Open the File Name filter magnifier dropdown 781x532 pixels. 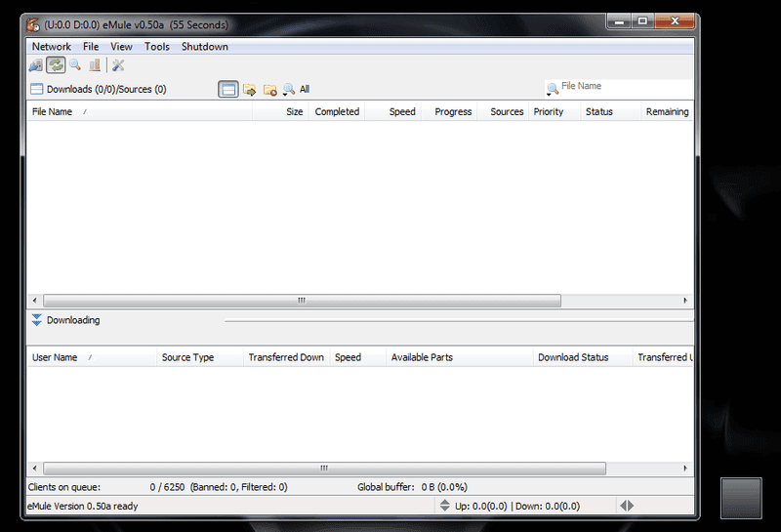tap(552, 90)
